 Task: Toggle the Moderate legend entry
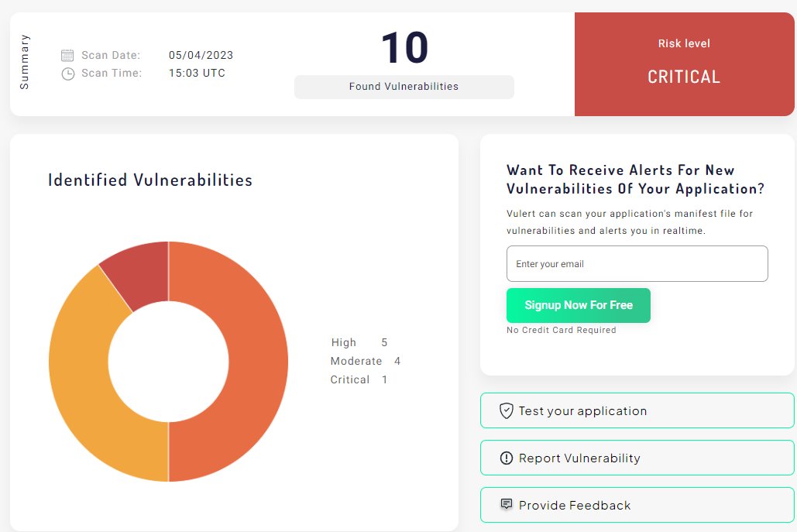[x=356, y=361]
